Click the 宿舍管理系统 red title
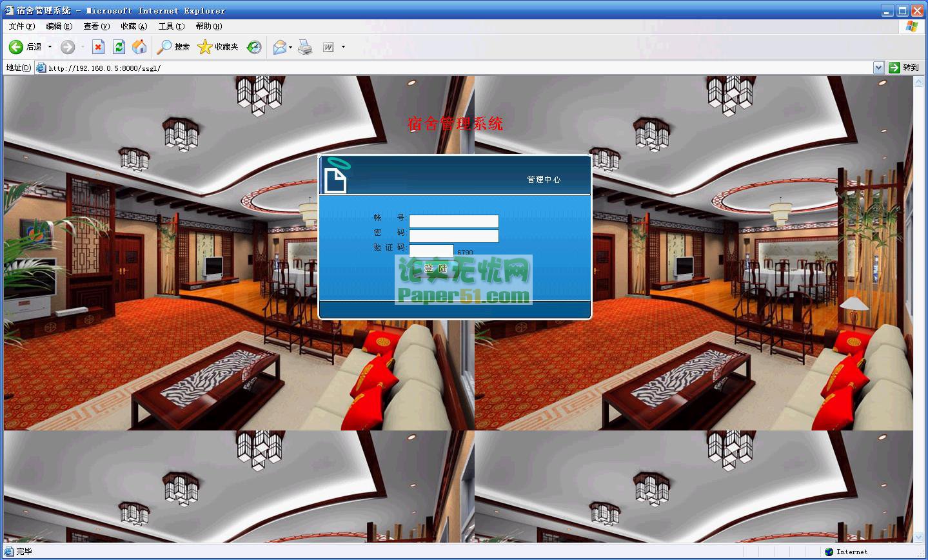This screenshot has height=560, width=928. (x=455, y=124)
